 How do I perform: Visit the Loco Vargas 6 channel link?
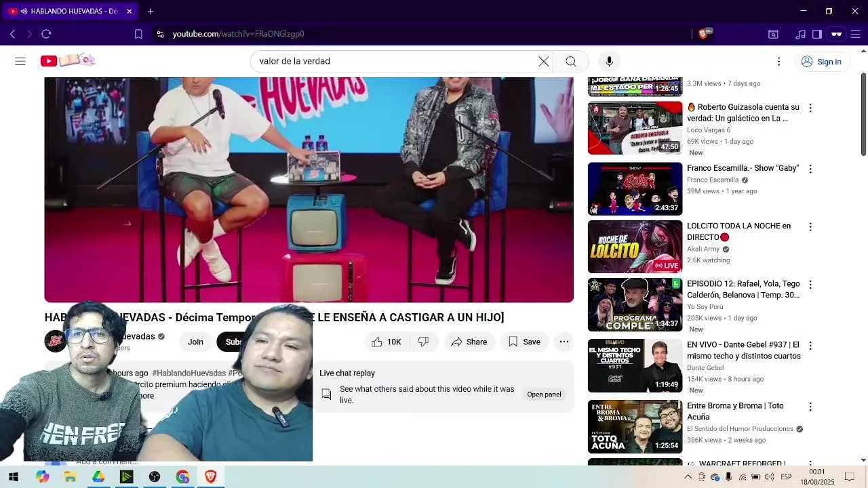click(x=709, y=130)
